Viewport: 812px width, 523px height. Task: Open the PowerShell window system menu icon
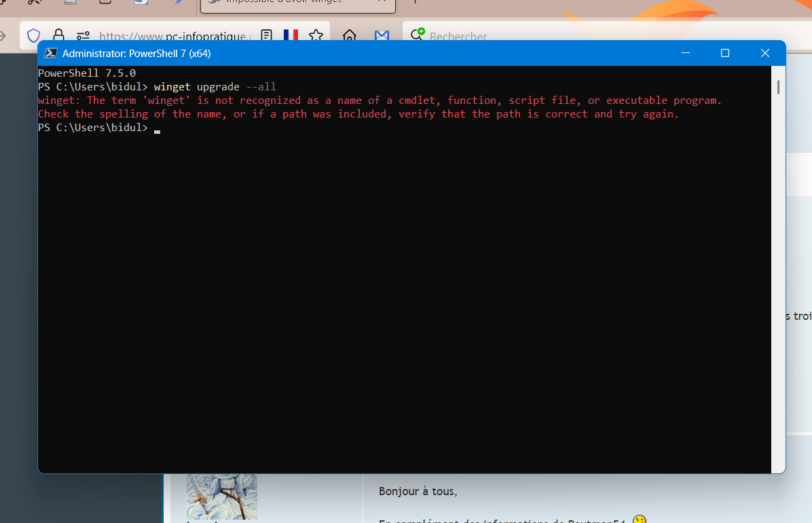coord(51,53)
